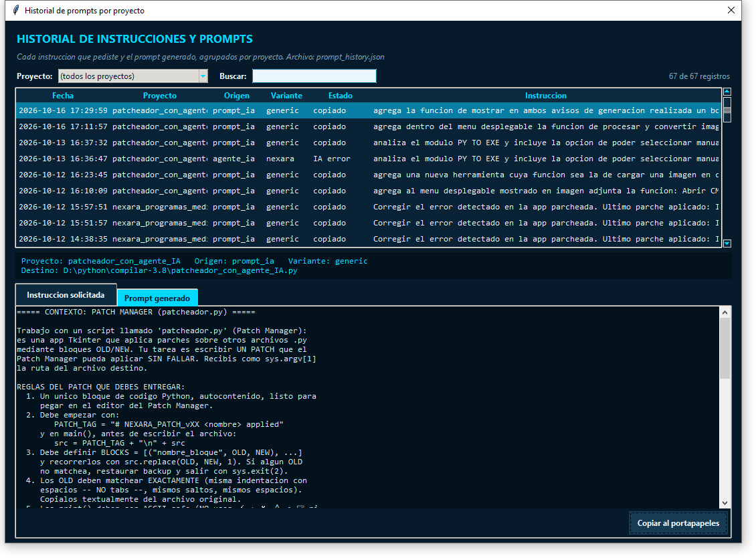Viewport: 756px width, 558px height.
Task: Select the record dated 2026-10-12 15:51:57
Action: coord(369,223)
